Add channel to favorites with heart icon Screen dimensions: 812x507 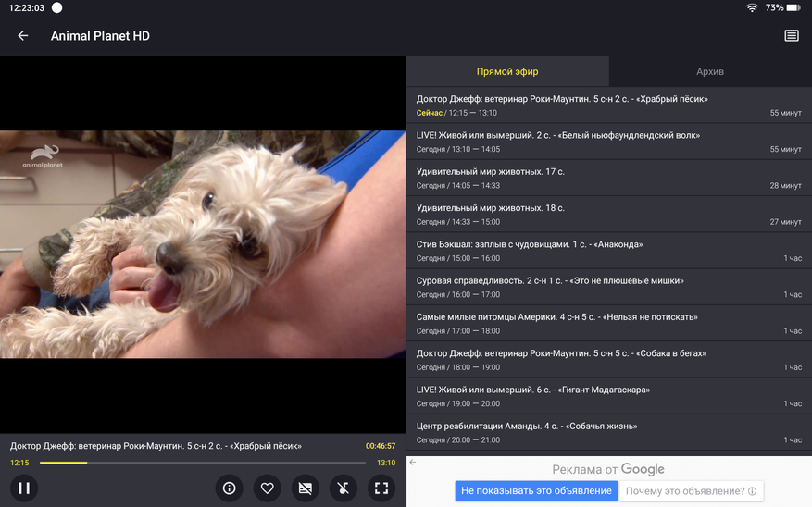click(268, 488)
